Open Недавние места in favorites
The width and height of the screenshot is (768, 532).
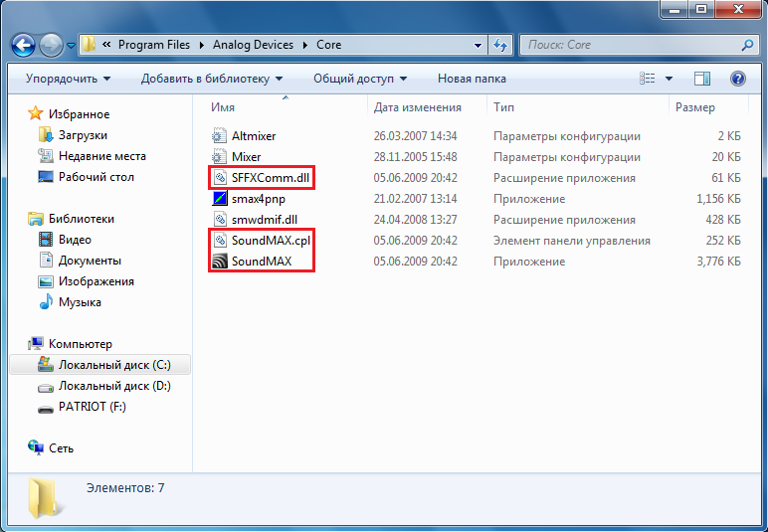(x=102, y=156)
